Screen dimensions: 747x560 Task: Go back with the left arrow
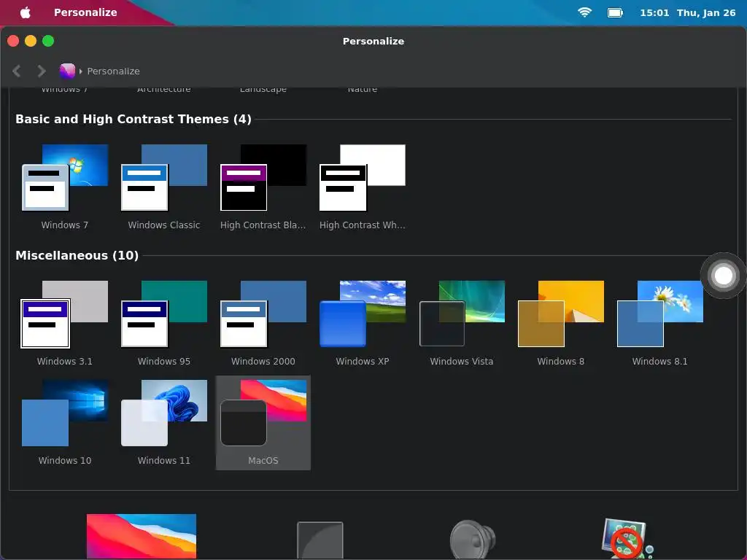(17, 71)
